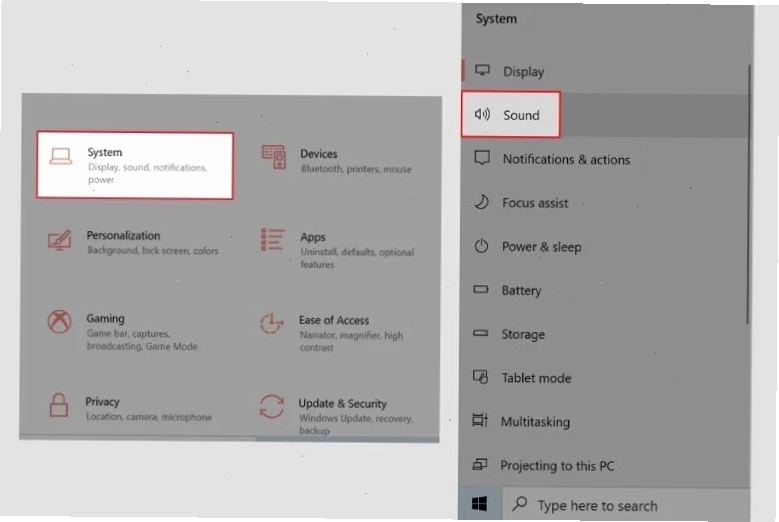Choose Storage in the sidebar
779x522 pixels.
tap(605, 334)
